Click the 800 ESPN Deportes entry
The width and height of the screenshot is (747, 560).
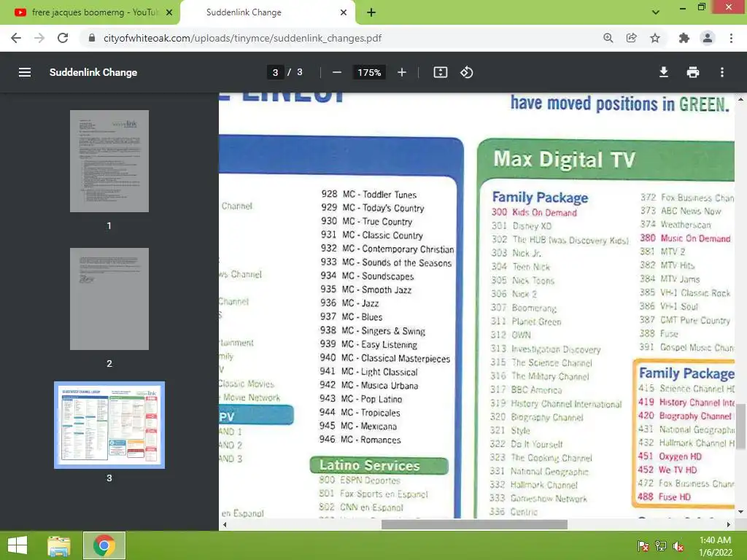(x=360, y=480)
